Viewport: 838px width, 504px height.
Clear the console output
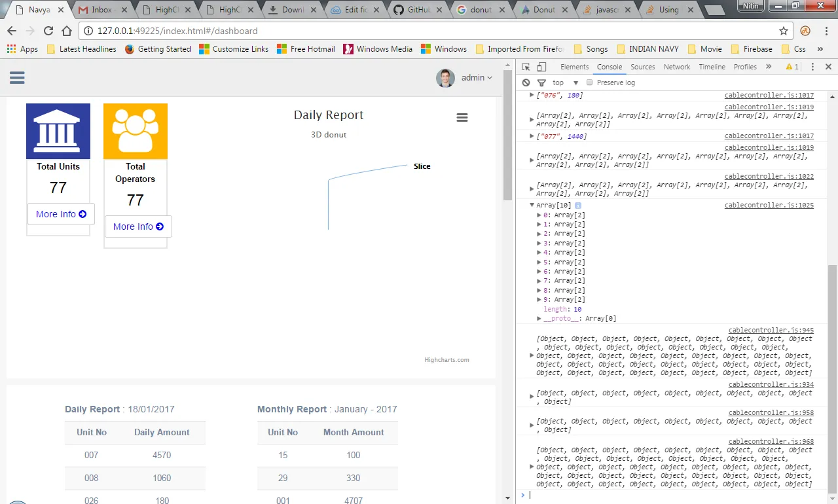[x=526, y=83]
